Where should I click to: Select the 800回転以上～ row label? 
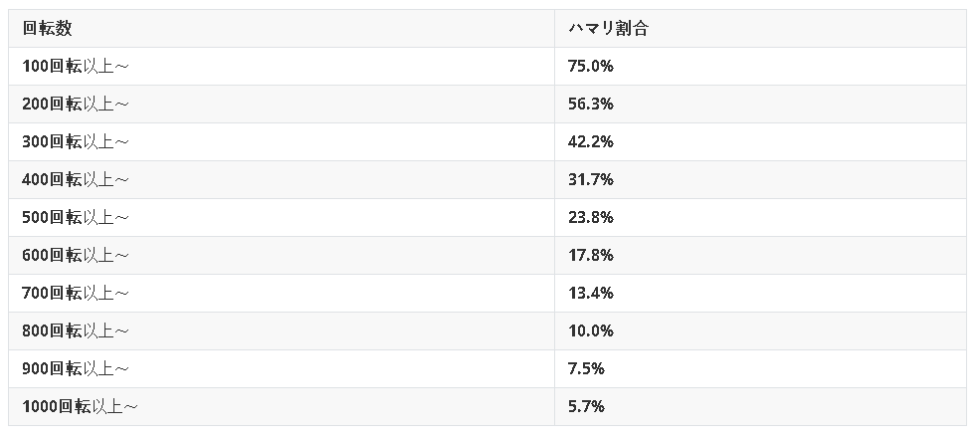[x=76, y=331]
